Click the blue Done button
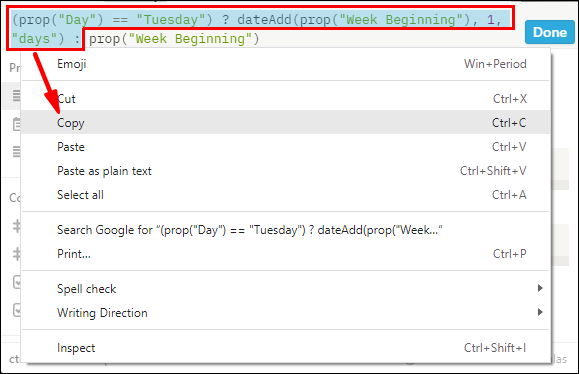 [549, 32]
